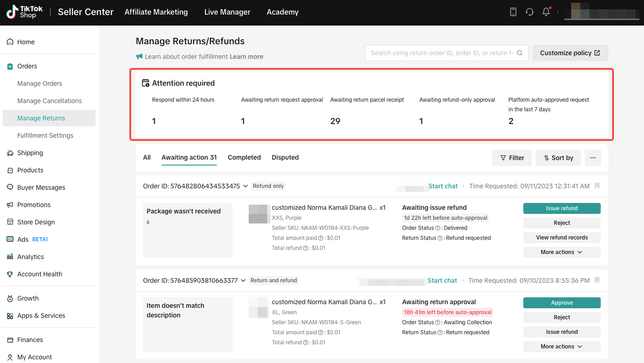Click the notification bell icon
Image resolution: width=644 pixels, height=363 pixels.
(546, 12)
